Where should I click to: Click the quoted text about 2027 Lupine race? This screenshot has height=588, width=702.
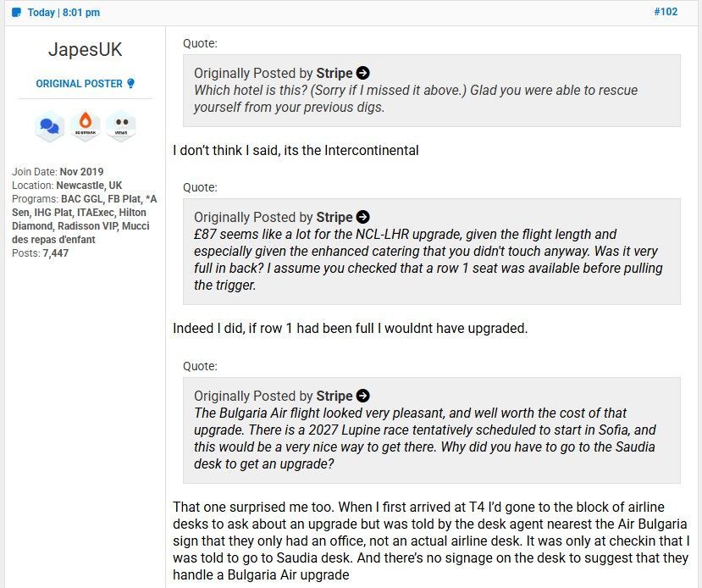click(425, 438)
